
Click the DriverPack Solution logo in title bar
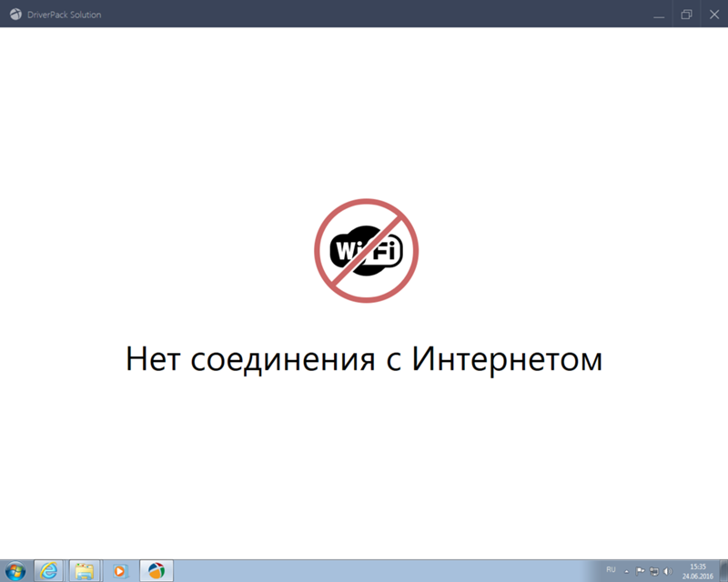(15, 15)
